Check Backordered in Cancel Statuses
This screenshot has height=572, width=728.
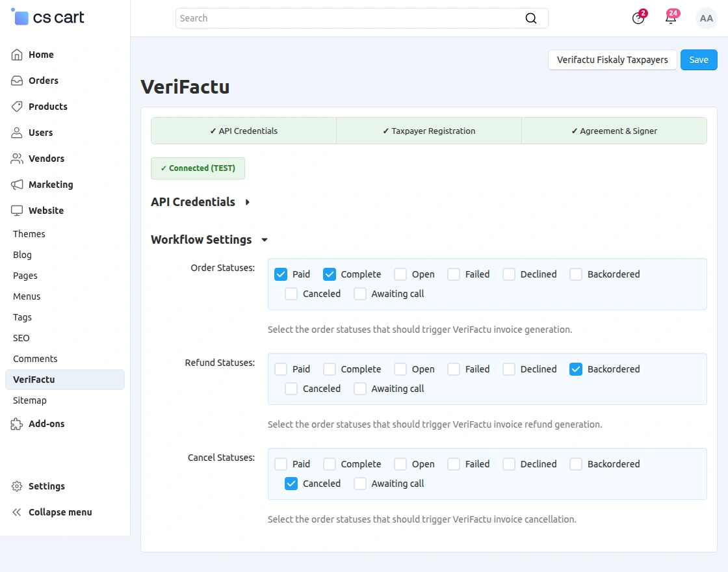[576, 464]
